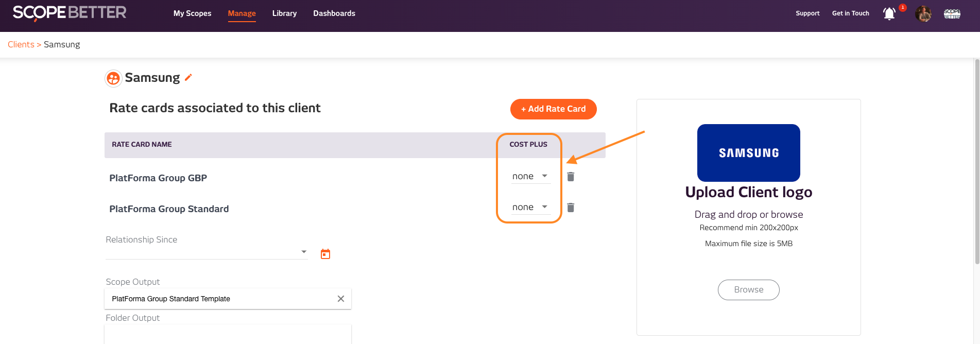
Task: Delete the PlatForma Group GBP rate card
Action: (571, 177)
